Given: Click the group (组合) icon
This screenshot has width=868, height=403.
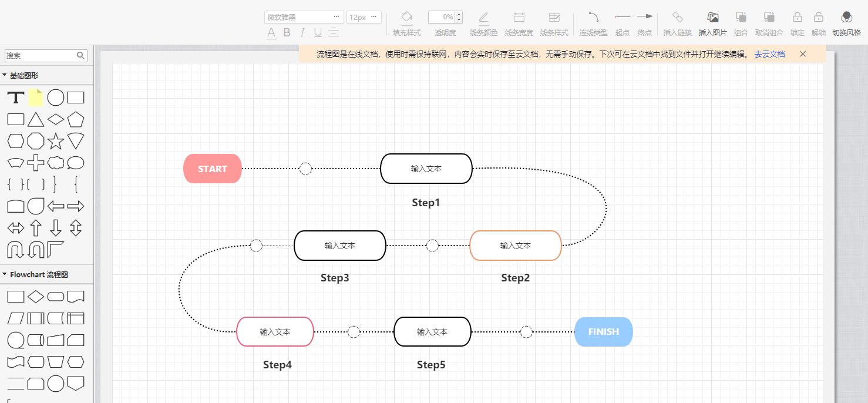Looking at the screenshot, I should (741, 17).
